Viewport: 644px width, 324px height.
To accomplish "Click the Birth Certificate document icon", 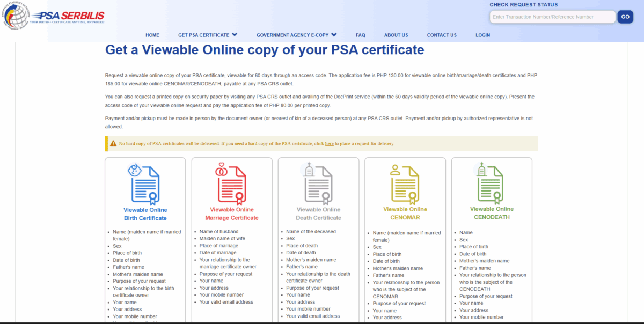I will click(145, 184).
